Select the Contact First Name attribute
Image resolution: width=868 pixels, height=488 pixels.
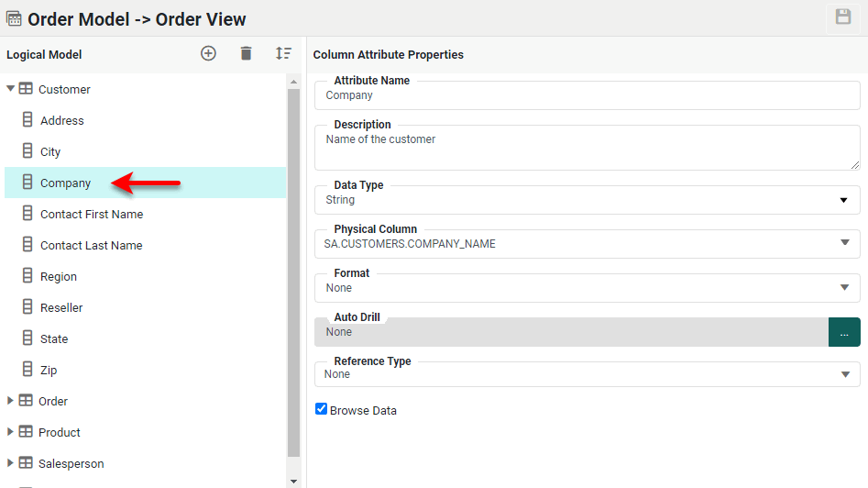(92, 214)
